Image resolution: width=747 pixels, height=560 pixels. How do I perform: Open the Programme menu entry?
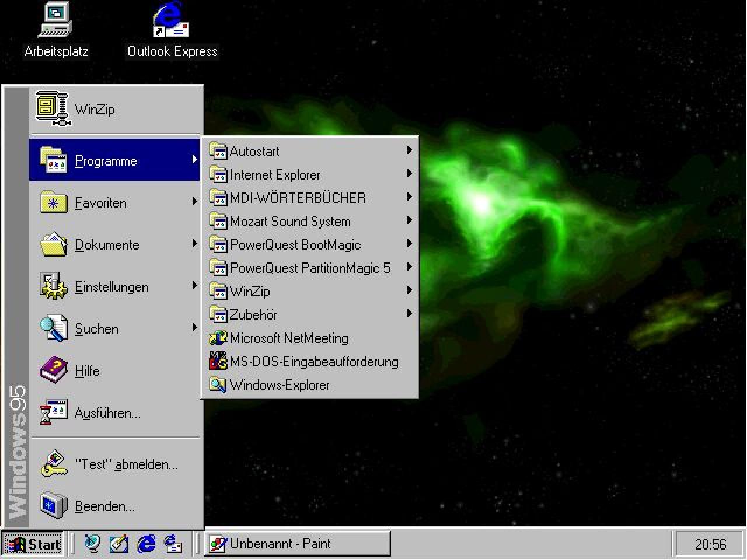point(115,160)
